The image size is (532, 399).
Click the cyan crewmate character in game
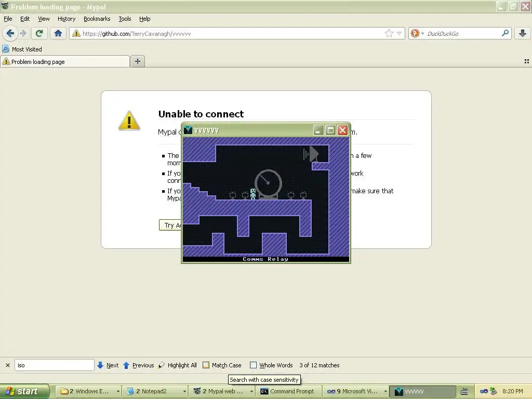tap(253, 194)
